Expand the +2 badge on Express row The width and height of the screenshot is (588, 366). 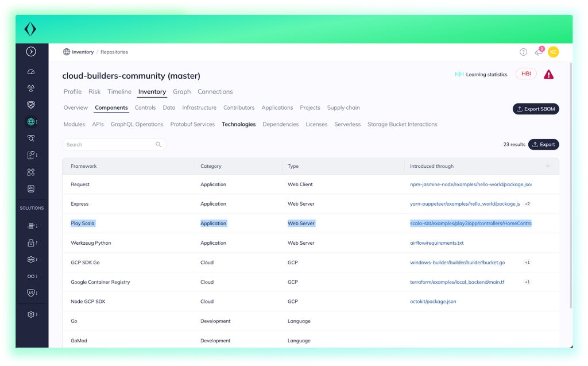point(527,204)
